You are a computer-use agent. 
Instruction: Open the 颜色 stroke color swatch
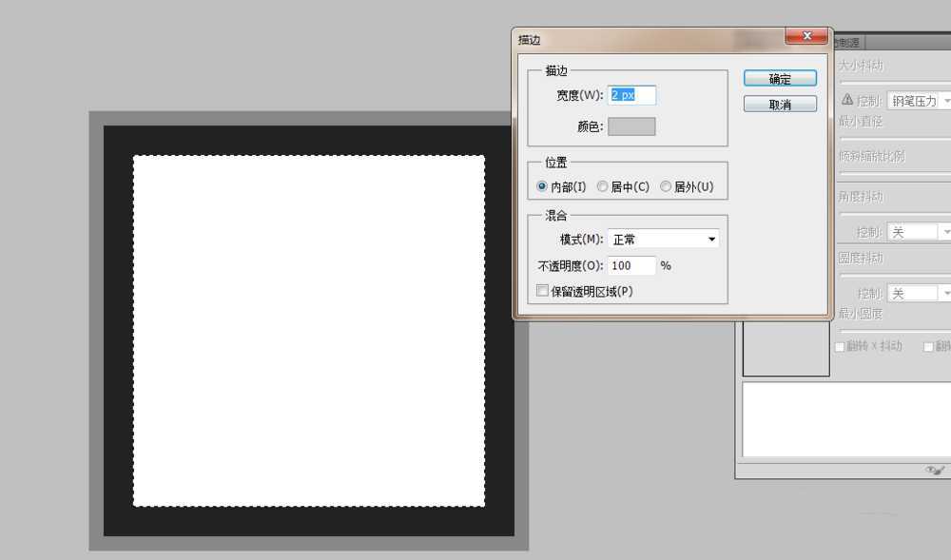pos(631,126)
